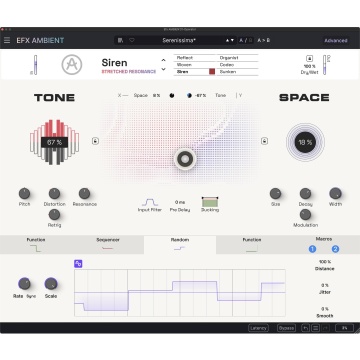Image resolution: width=360 pixels, height=360 pixels.
Task: Click the undo arrow icon
Action: [x=305, y=328]
